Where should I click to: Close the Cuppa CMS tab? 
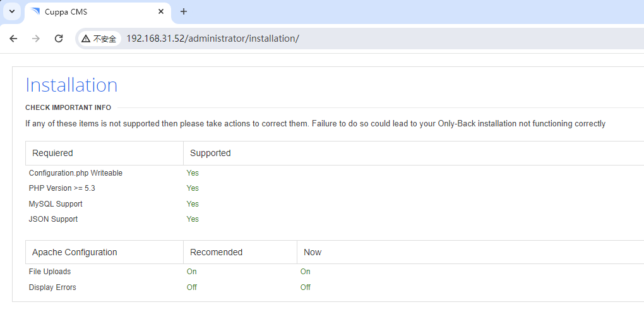point(161,11)
